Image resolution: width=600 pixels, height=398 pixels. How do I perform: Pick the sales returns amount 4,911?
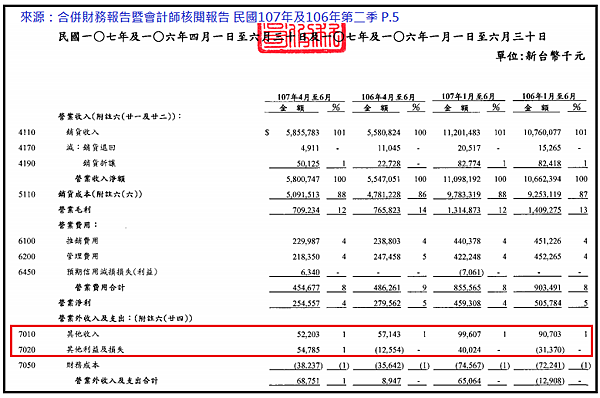coord(310,148)
